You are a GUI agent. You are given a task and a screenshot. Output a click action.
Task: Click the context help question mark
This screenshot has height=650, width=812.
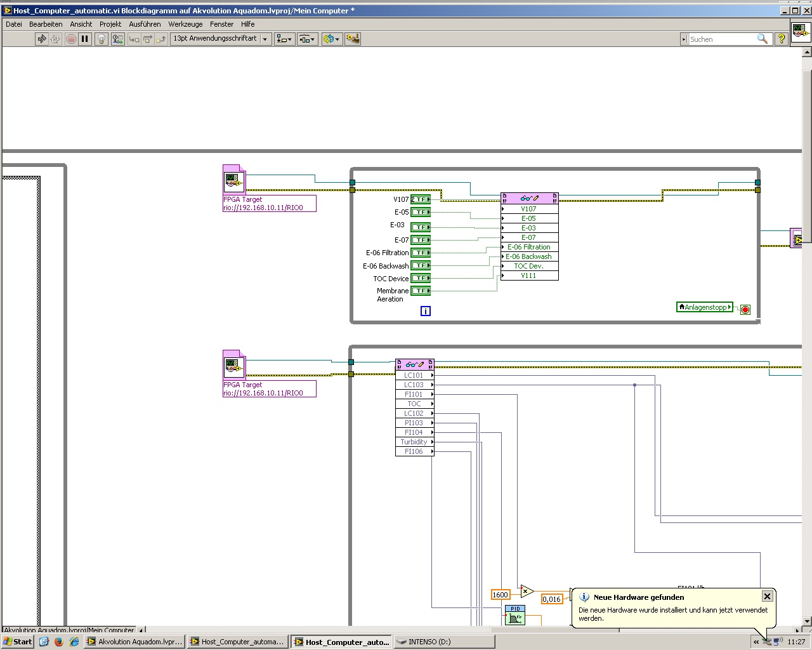tap(782, 39)
